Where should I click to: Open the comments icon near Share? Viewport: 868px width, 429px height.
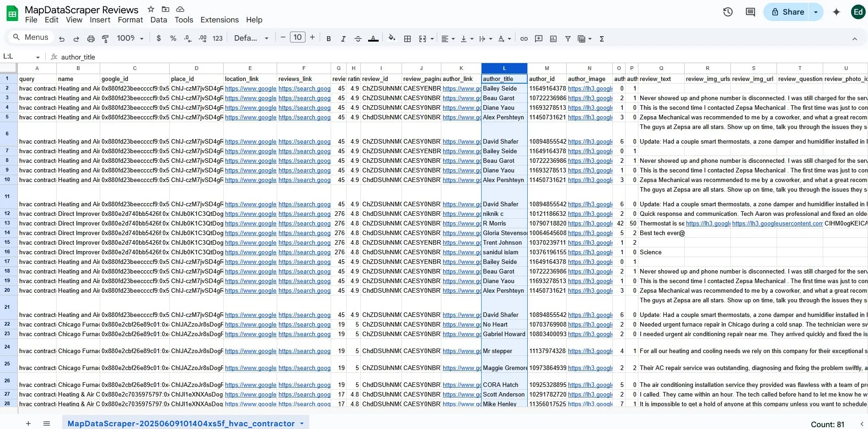point(750,12)
